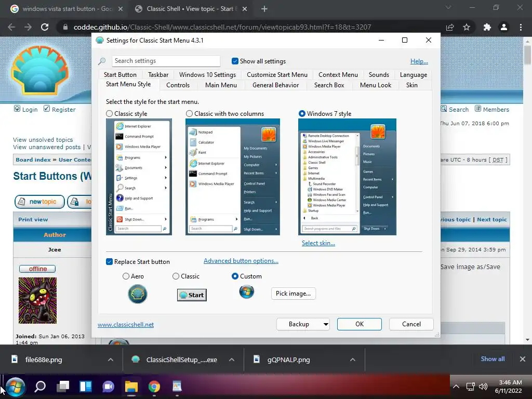The width and height of the screenshot is (532, 399).
Task: Open Task View icon on taskbar
Action: point(63,387)
